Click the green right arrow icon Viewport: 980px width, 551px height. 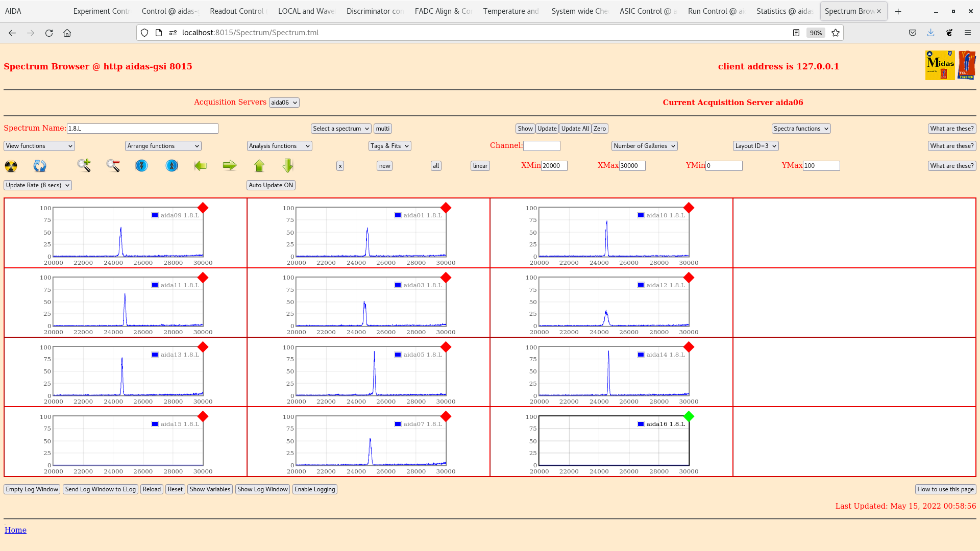(230, 165)
